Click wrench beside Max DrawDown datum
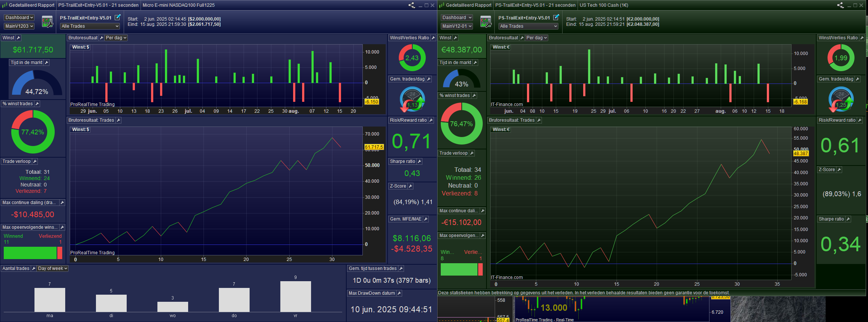This screenshot has height=322, width=868. (399, 293)
